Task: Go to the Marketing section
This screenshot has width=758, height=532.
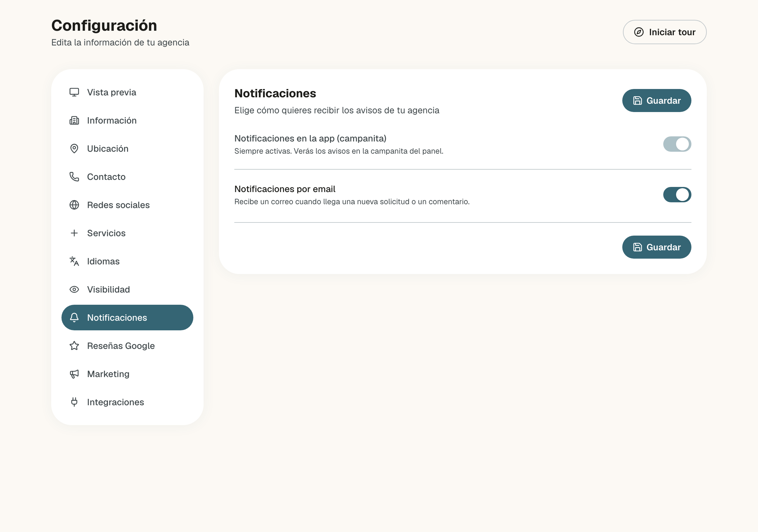Action: coord(127,374)
